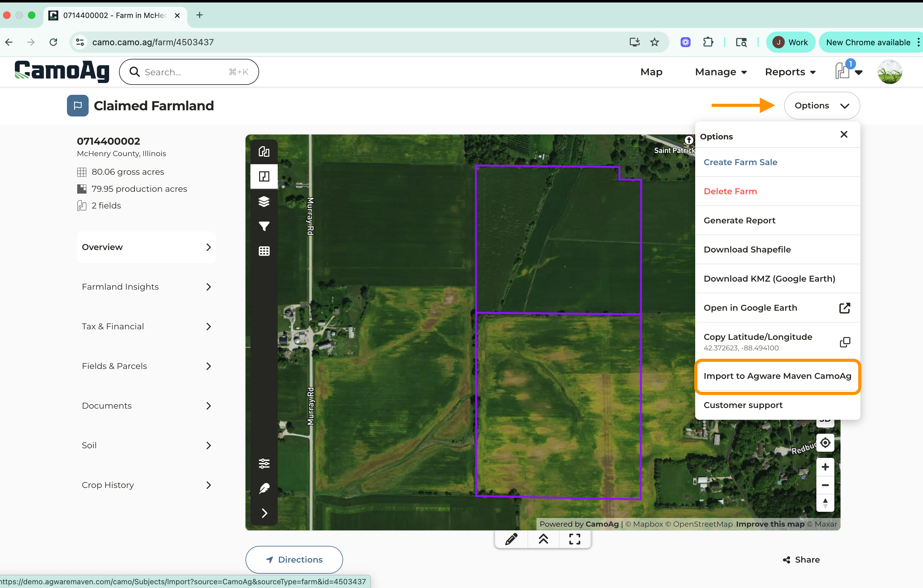Click the browser address bar URL

click(153, 42)
